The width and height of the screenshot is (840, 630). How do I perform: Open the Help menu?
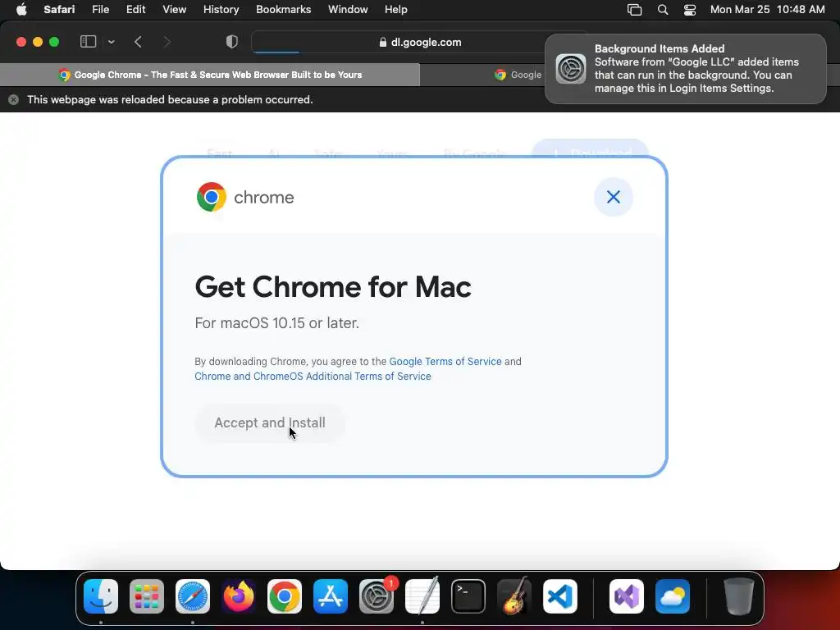396,10
